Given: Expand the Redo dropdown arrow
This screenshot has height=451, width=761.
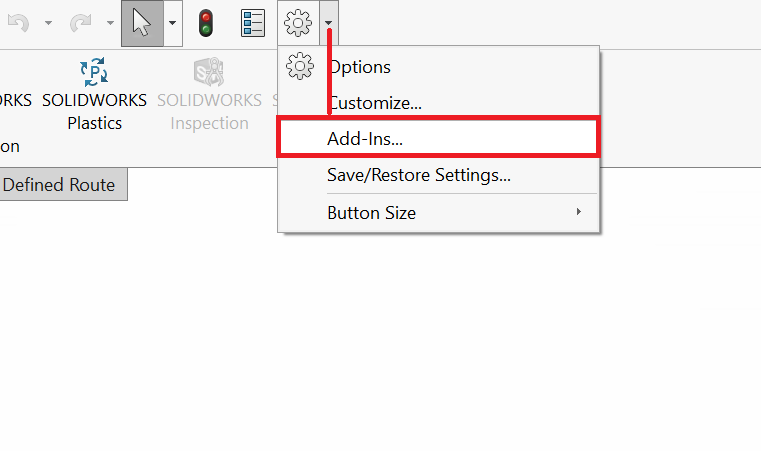Looking at the screenshot, I should tap(110, 23).
